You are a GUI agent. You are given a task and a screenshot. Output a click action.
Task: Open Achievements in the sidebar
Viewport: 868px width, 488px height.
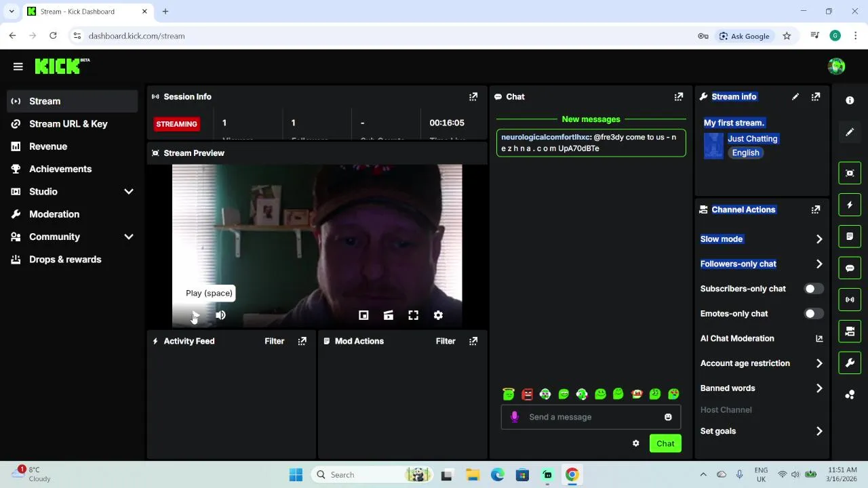pos(72,169)
